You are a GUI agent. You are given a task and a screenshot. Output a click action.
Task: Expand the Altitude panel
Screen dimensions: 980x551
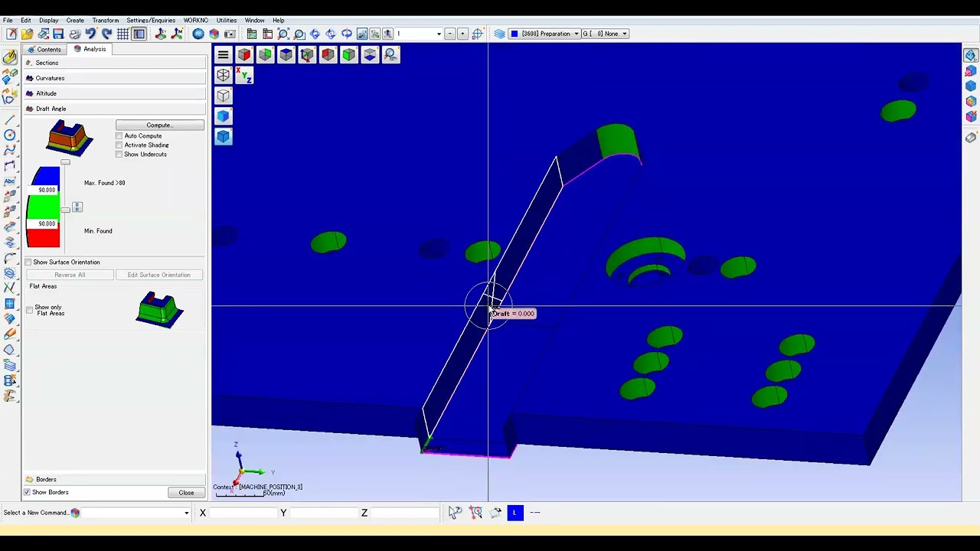point(115,93)
